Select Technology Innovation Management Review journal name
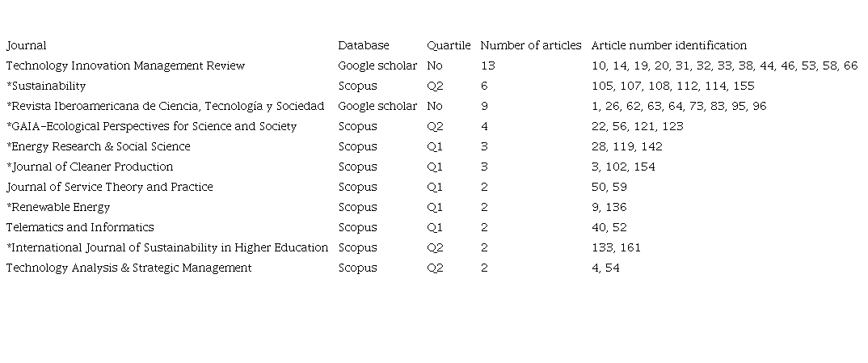Image resolution: width=868 pixels, height=363 pixels. (125, 65)
